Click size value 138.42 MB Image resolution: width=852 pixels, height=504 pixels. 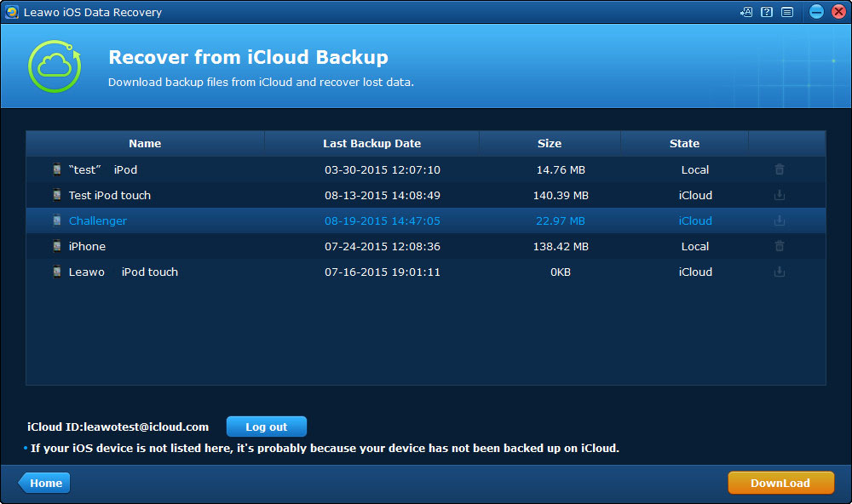(x=561, y=246)
